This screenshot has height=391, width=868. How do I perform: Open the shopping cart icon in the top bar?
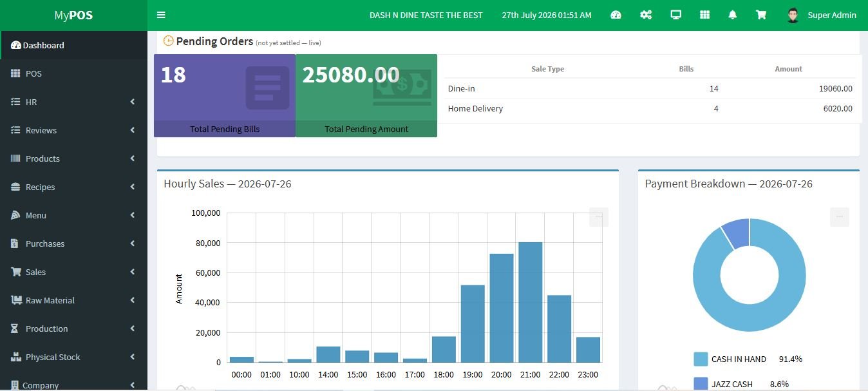click(x=761, y=15)
